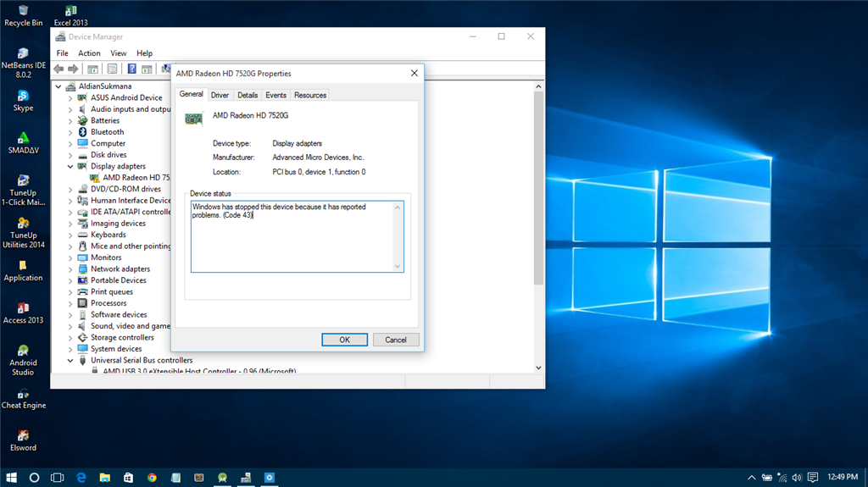Click the Cortana search circle on taskbar
868x487 pixels.
click(x=34, y=478)
